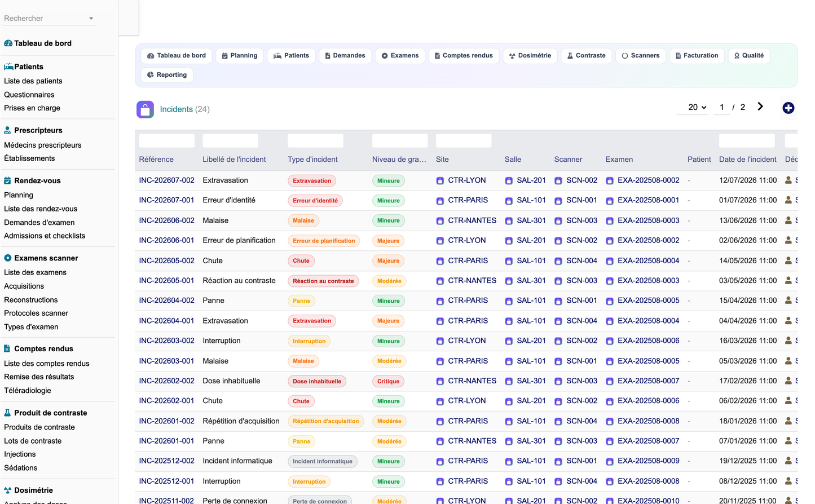The width and height of the screenshot is (815, 504).
Task: Go to next page with chevron arrow
Action: (760, 107)
